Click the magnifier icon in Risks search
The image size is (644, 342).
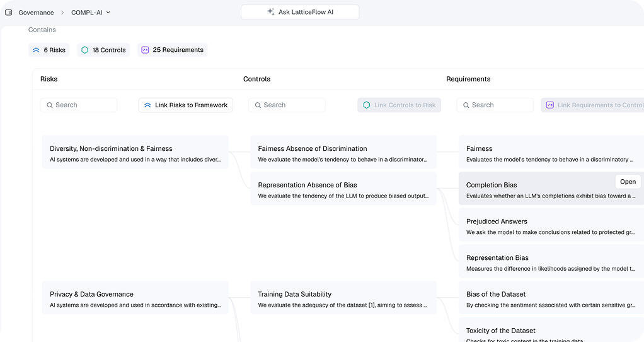coord(49,105)
